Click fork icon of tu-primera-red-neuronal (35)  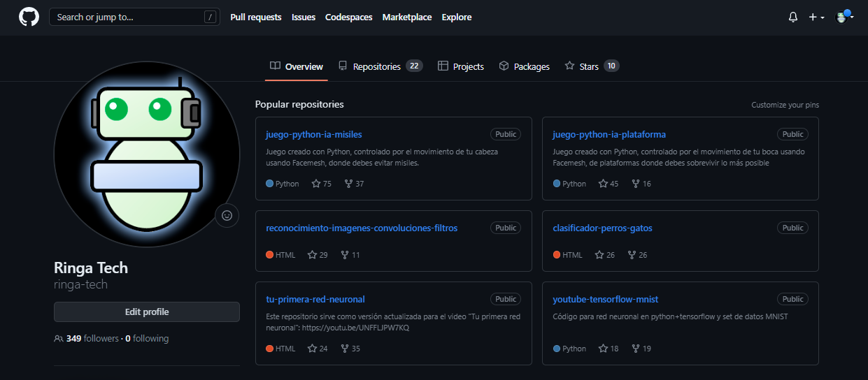coord(344,349)
